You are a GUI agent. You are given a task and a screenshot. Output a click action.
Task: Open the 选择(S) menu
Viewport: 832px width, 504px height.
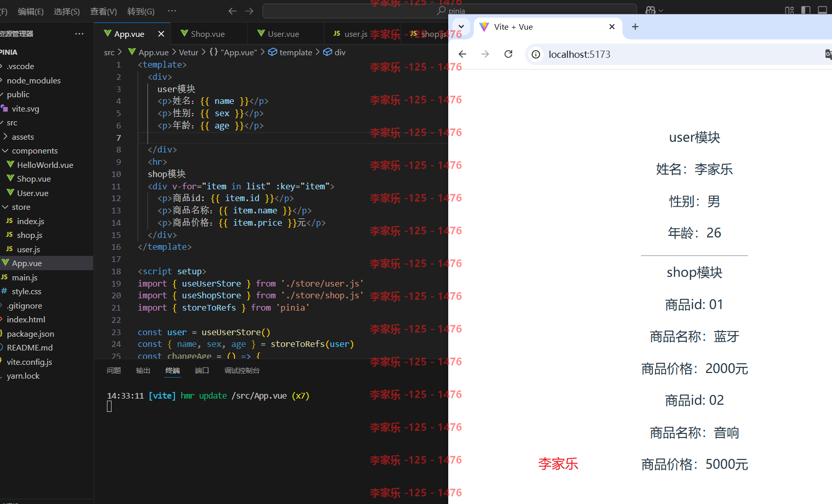point(67,11)
